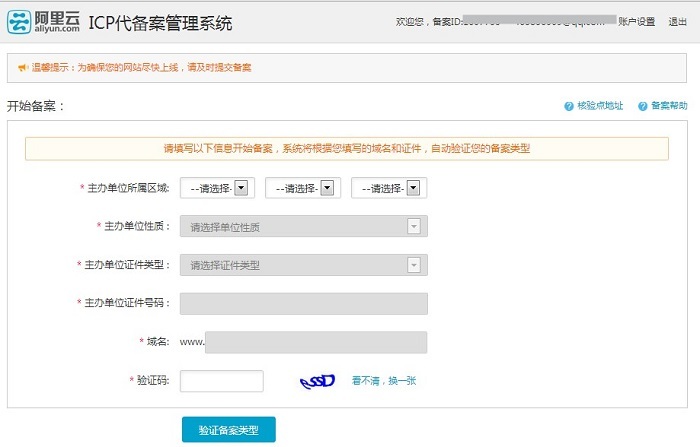The height and width of the screenshot is (447, 700).
Task: Open the third 主办单位所属区域 dropdown
Action: coord(390,188)
